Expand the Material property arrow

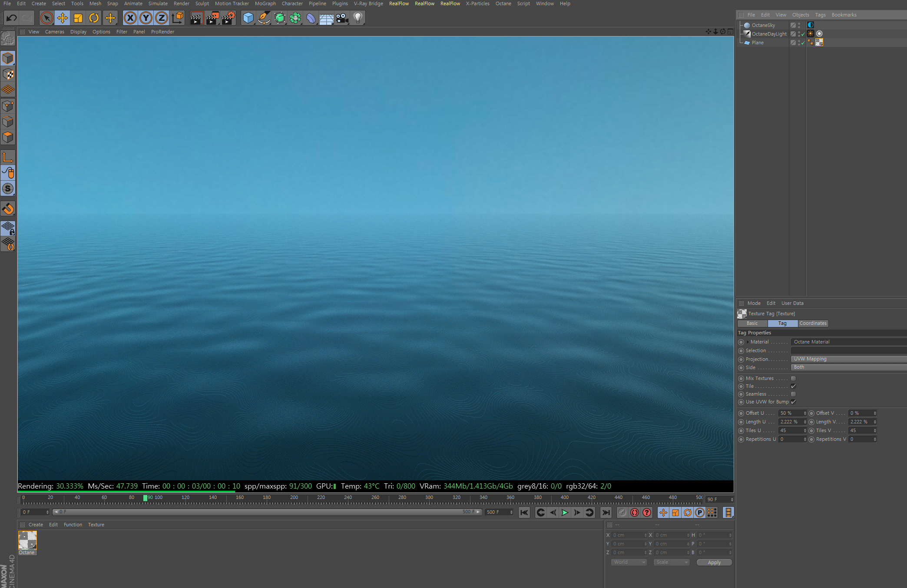[748, 342]
